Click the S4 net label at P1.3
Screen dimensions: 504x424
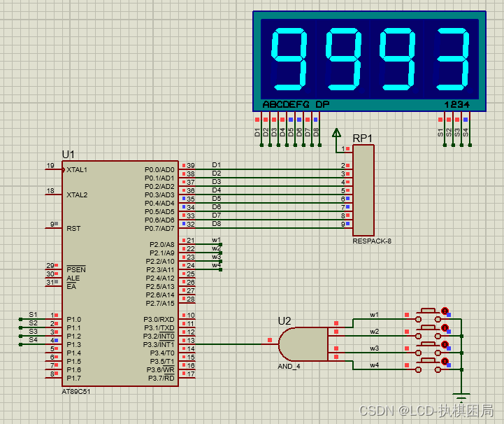33,339
